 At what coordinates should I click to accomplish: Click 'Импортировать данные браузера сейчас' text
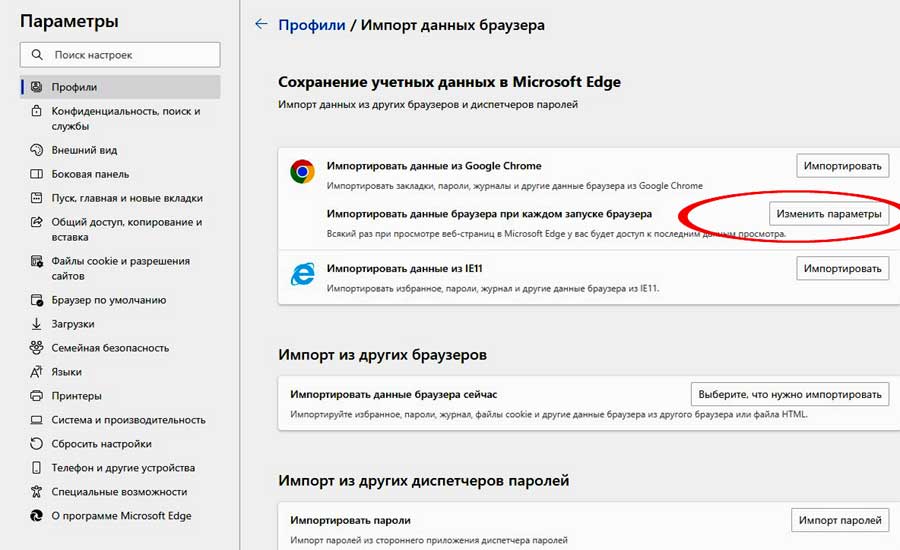click(x=394, y=394)
